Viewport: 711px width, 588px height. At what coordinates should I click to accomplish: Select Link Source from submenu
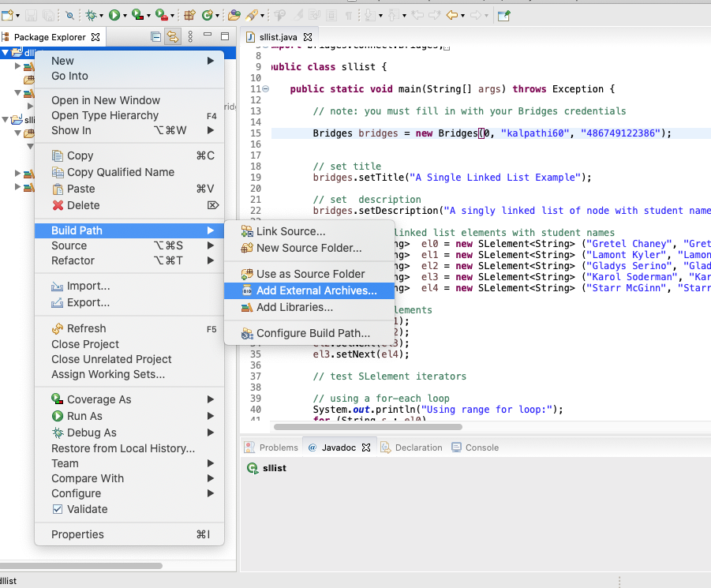(309, 231)
